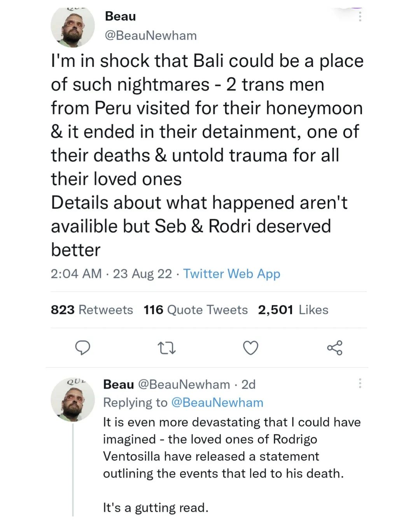This screenshot has width=420, height=525.
Task: Open Beau's profile picture on main tweet
Action: click(73, 26)
